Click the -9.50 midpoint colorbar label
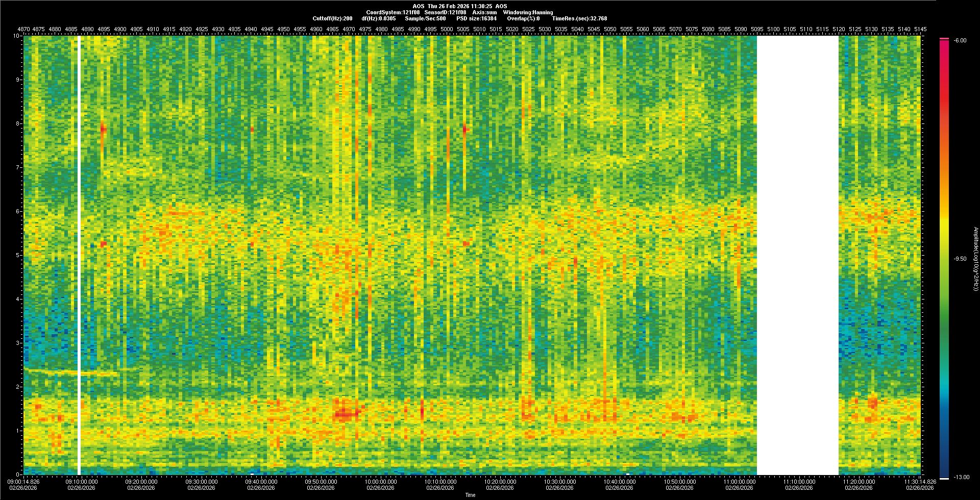The image size is (980, 500). point(960,259)
